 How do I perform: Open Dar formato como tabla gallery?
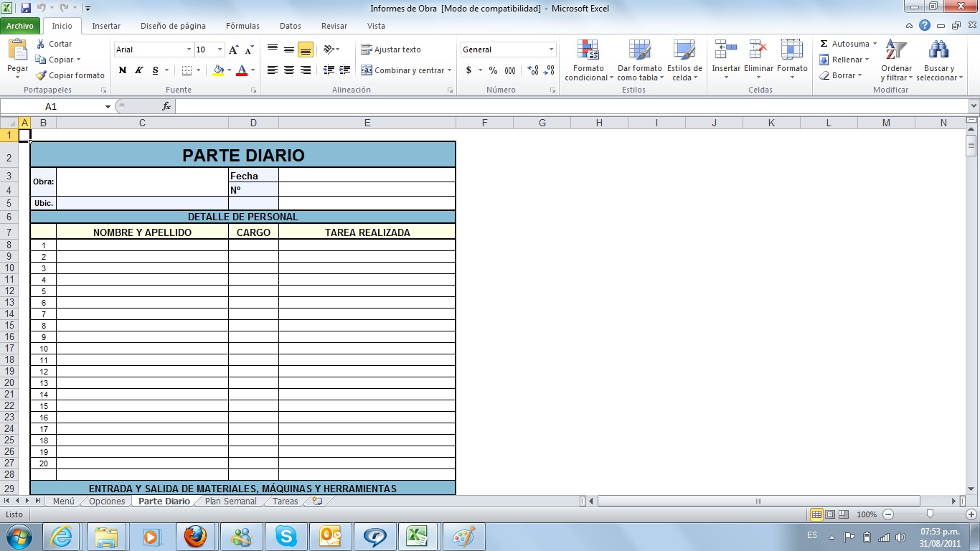pyautogui.click(x=640, y=61)
